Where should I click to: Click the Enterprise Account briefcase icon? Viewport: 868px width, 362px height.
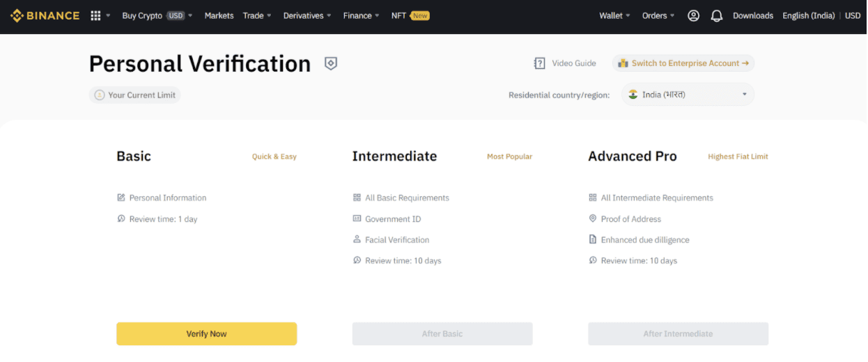click(x=623, y=63)
